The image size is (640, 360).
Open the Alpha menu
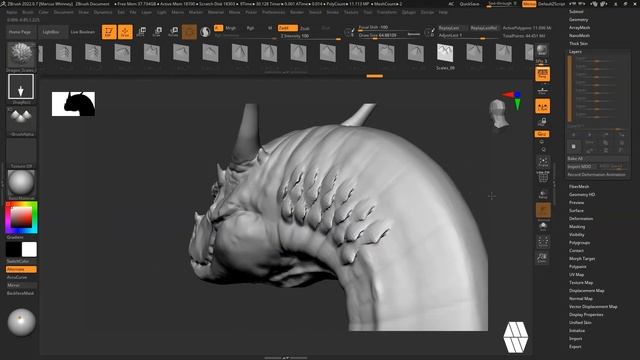point(12,12)
